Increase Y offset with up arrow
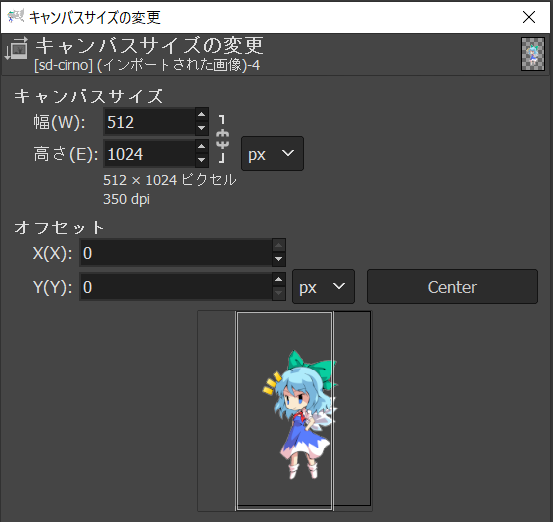 coord(279,280)
